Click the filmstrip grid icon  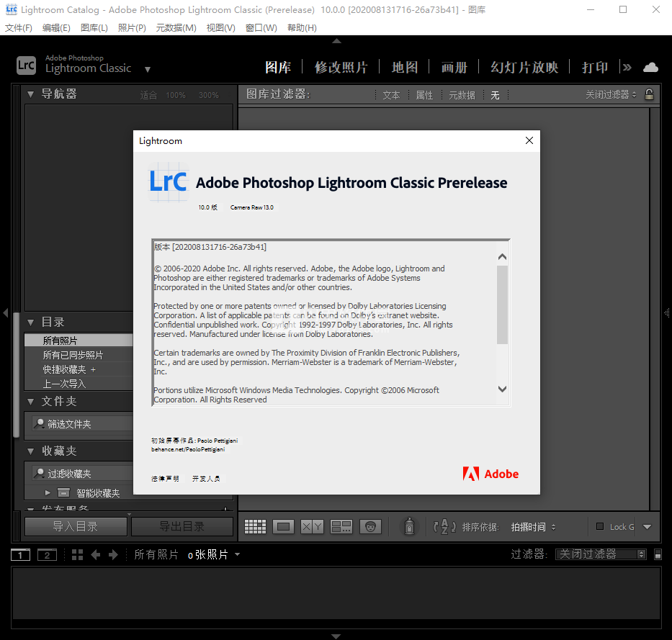(78, 555)
